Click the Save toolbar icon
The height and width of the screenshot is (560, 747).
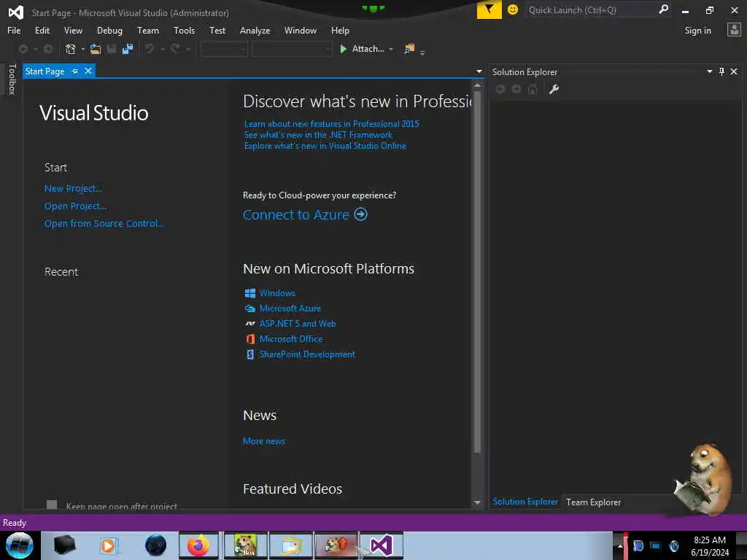(x=112, y=49)
